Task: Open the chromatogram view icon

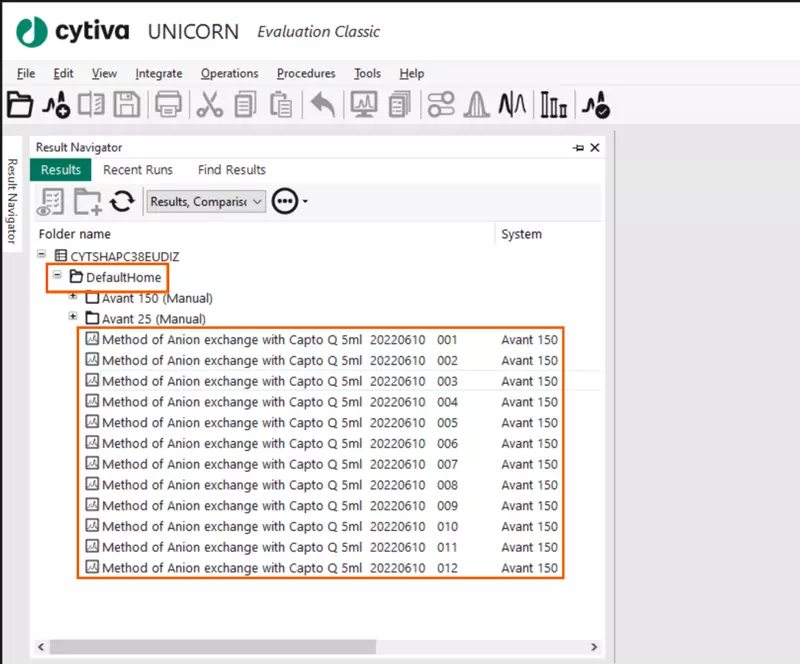Action: click(365, 104)
